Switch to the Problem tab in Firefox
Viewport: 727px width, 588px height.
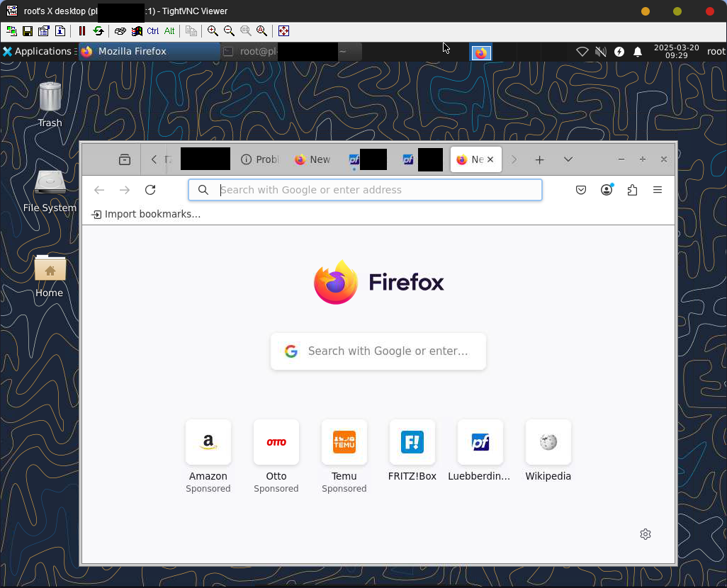click(x=260, y=160)
